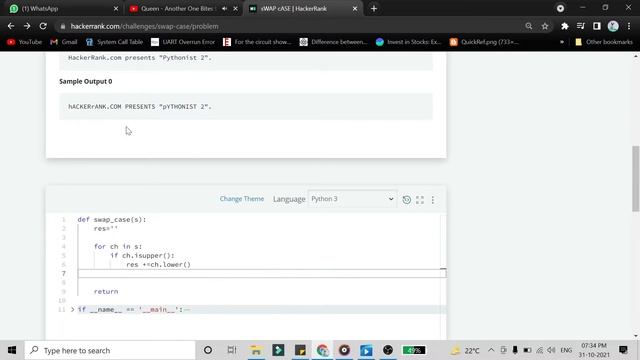Image resolution: width=640 pixels, height=360 pixels.
Task: Open Task View on taskbar
Action: click(x=231, y=350)
